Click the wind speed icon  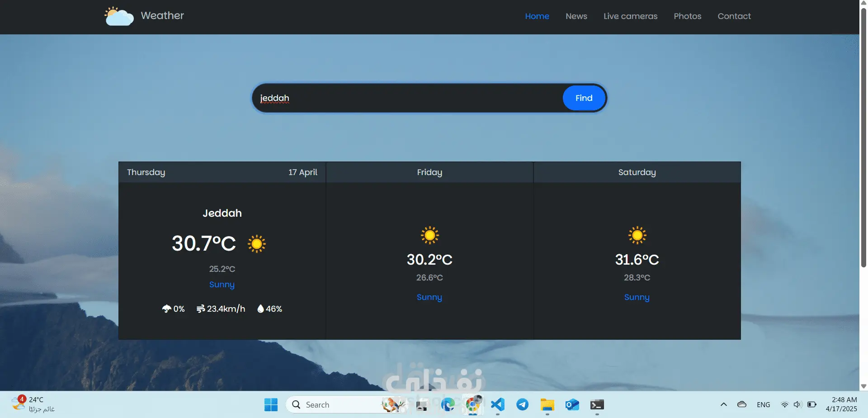point(201,309)
